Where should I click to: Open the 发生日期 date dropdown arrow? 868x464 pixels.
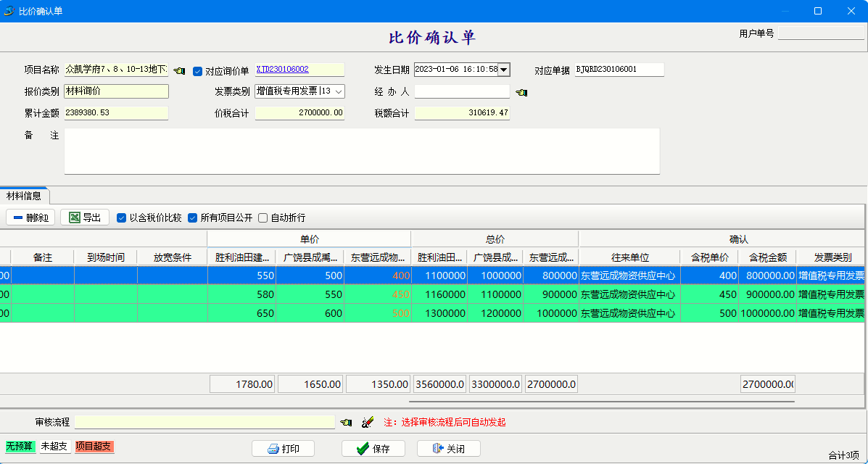click(x=504, y=70)
